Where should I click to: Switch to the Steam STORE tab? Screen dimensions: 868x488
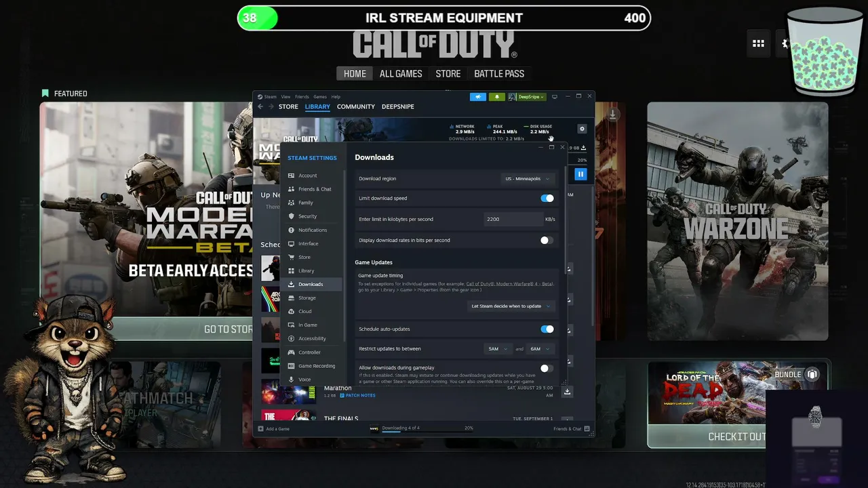[x=288, y=106]
